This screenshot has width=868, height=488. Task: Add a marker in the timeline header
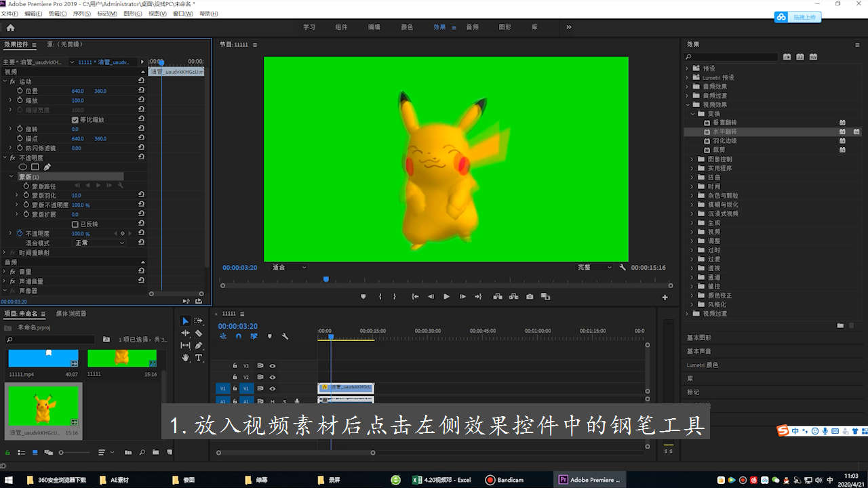click(x=269, y=336)
